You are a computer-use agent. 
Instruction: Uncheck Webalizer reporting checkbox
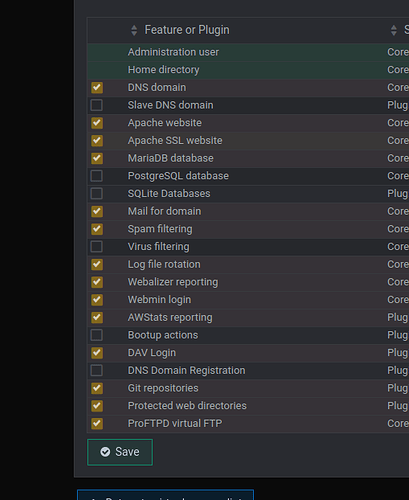pyautogui.click(x=97, y=282)
